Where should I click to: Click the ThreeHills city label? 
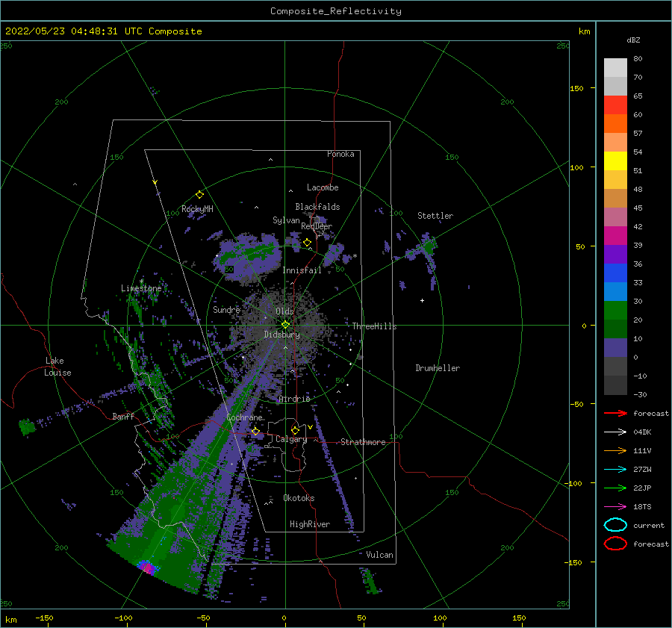[375, 326]
